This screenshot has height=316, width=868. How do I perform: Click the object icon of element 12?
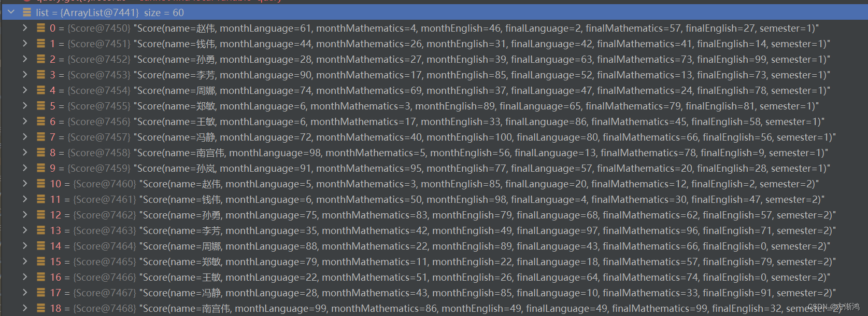(41, 215)
